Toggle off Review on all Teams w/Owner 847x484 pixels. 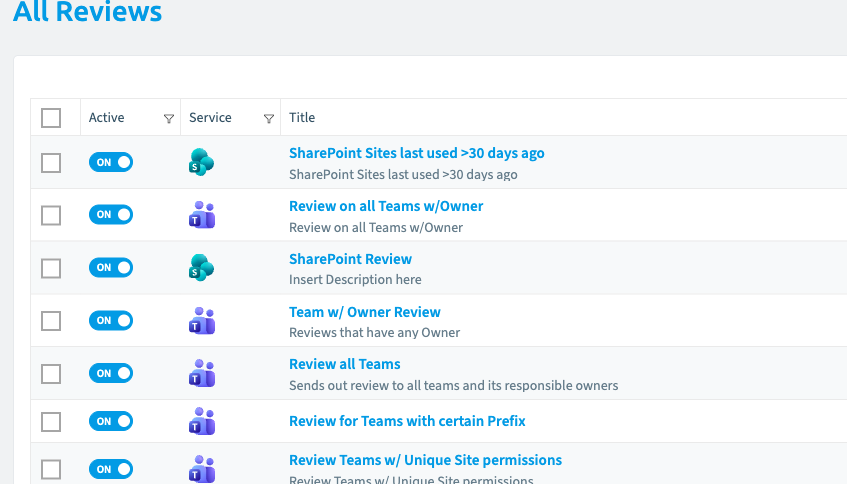(111, 214)
